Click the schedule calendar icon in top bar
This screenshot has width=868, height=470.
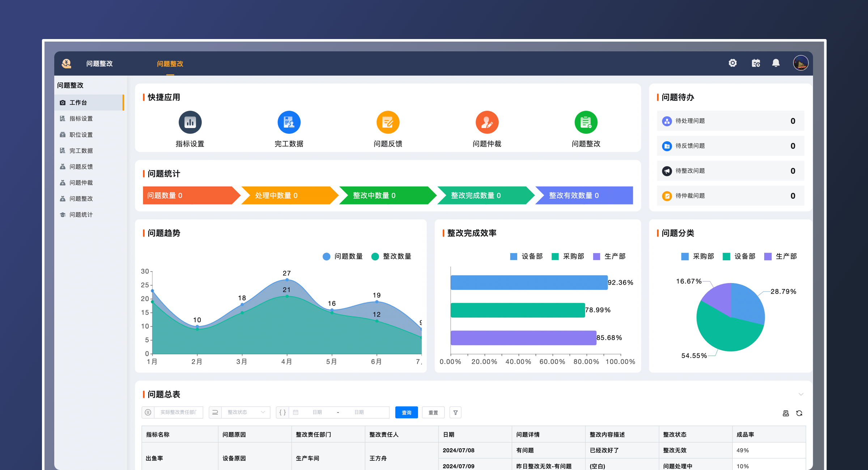point(756,63)
